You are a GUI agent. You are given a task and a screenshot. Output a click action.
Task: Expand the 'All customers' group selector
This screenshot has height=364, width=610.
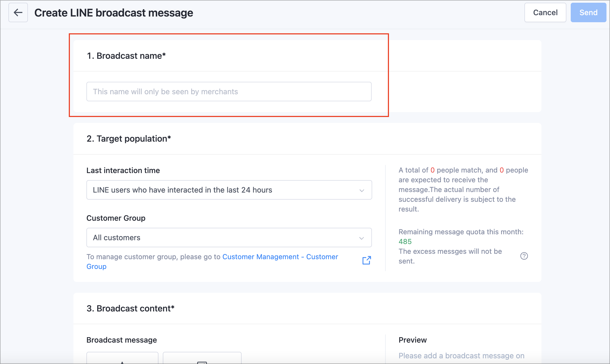(229, 238)
